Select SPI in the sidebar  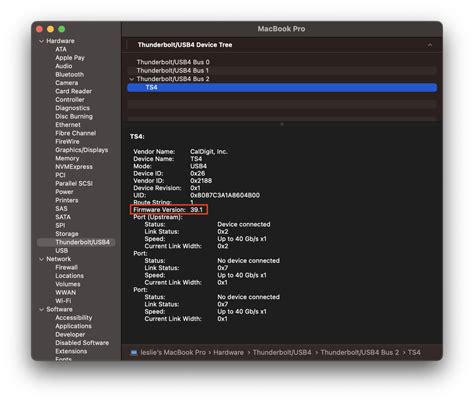[x=60, y=225]
